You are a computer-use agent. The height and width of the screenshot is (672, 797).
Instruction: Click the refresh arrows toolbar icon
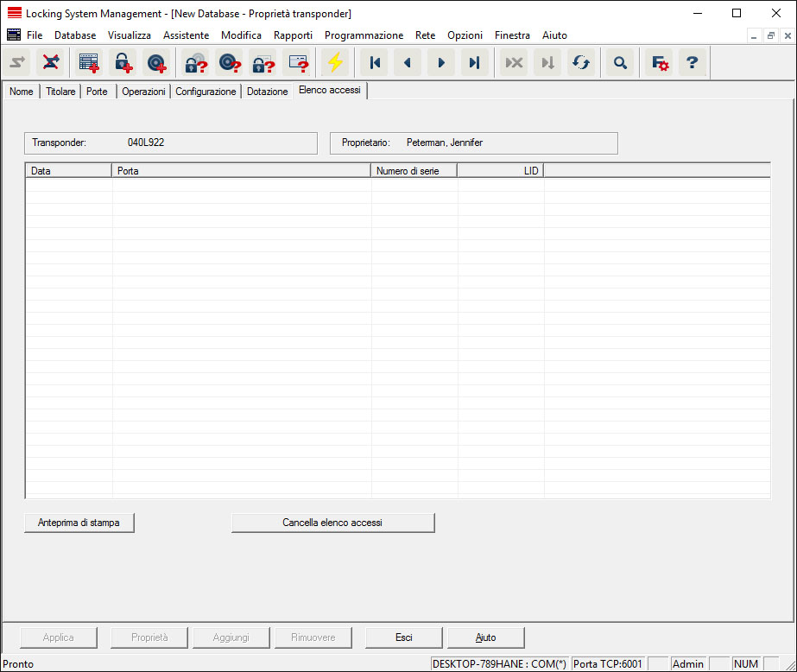pyautogui.click(x=581, y=63)
